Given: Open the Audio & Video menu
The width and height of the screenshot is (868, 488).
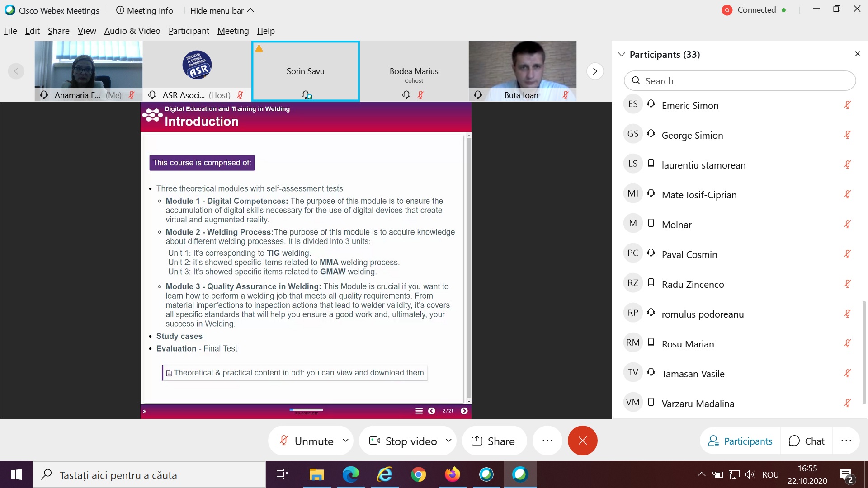Looking at the screenshot, I should [132, 31].
